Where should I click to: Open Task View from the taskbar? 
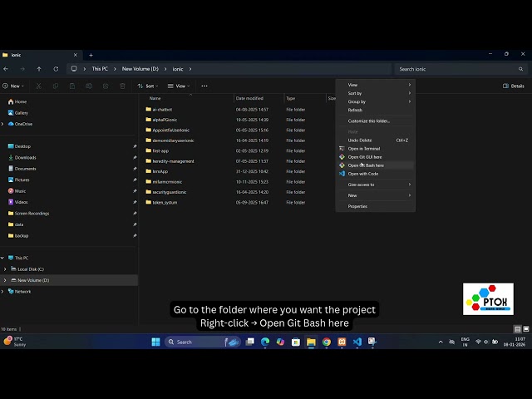[x=250, y=342]
